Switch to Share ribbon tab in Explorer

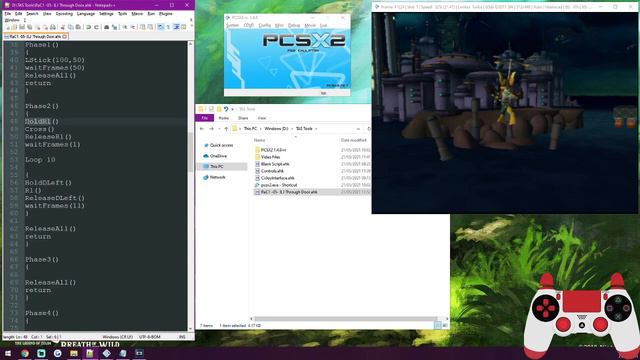point(243,118)
